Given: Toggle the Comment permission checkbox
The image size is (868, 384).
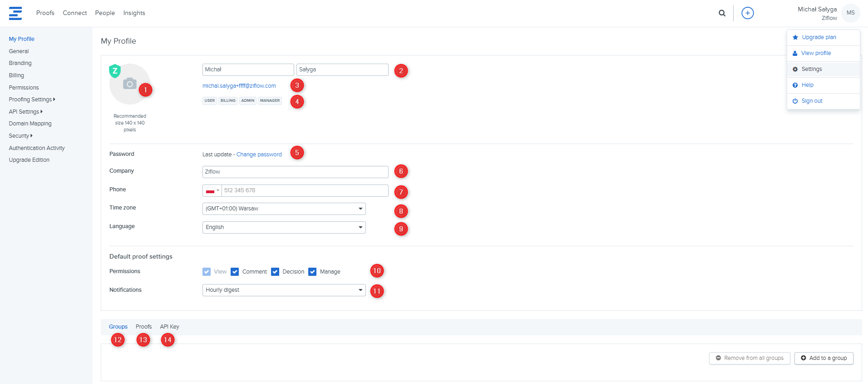Looking at the screenshot, I should point(235,272).
